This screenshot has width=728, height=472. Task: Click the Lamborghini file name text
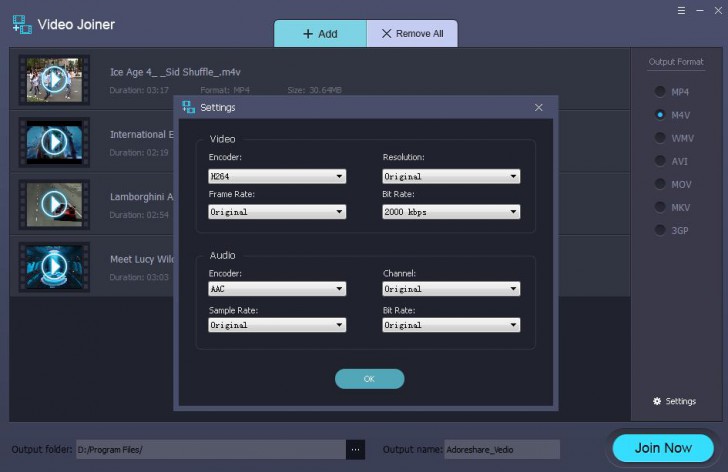(x=142, y=197)
